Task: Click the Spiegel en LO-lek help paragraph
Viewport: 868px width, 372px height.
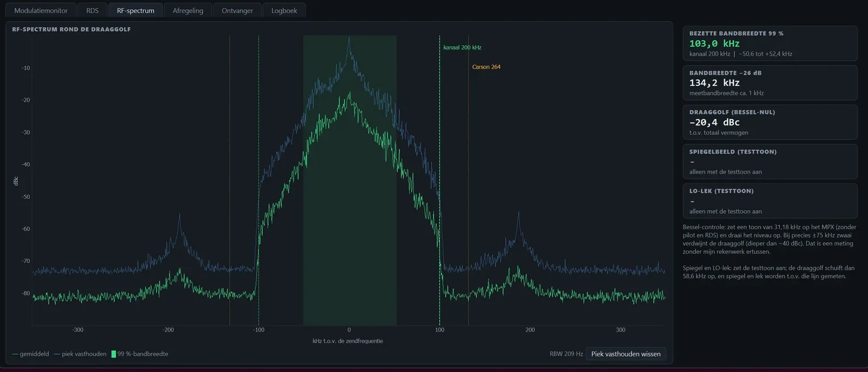Action: coord(769,272)
